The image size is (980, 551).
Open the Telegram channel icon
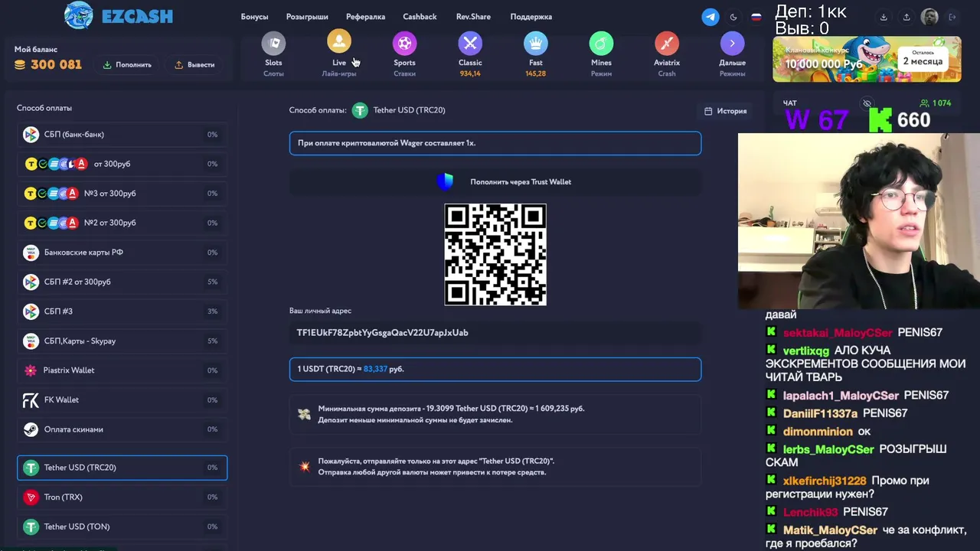coord(710,17)
